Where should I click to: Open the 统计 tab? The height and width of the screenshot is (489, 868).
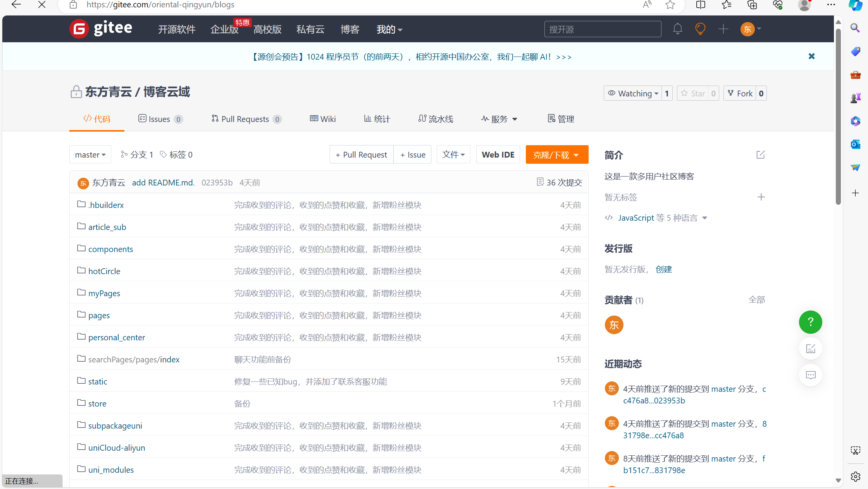pos(377,119)
